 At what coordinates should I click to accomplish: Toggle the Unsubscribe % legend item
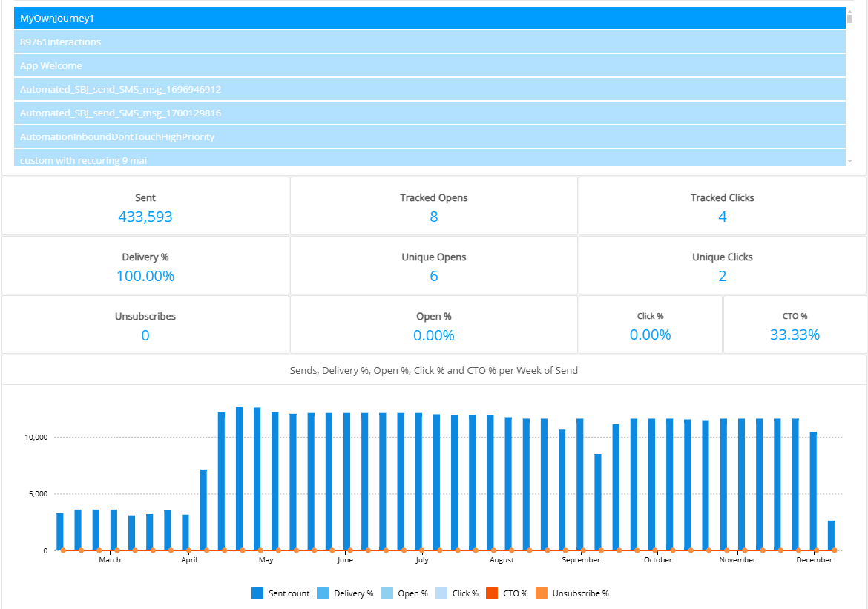[x=542, y=593]
